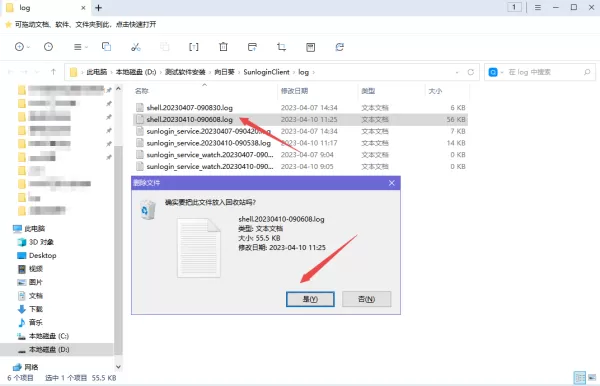Click the refresh sync icon in toolbar

pyautogui.click(x=339, y=47)
